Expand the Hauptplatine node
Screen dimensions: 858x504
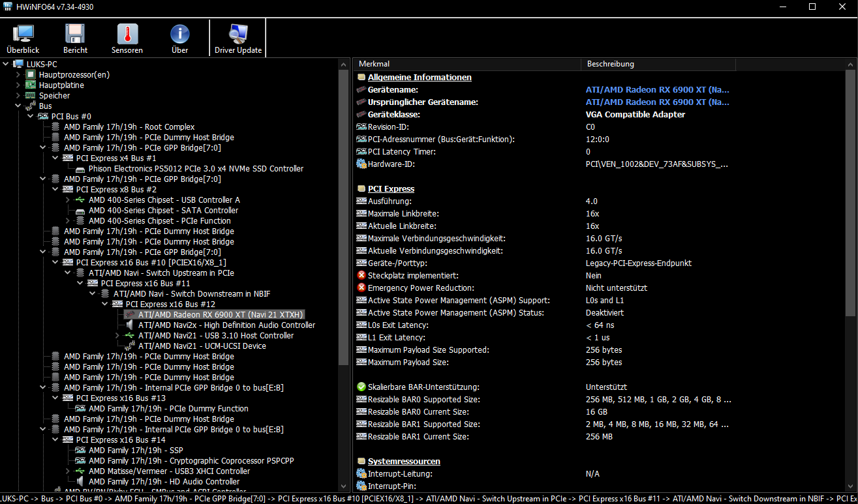[18, 85]
